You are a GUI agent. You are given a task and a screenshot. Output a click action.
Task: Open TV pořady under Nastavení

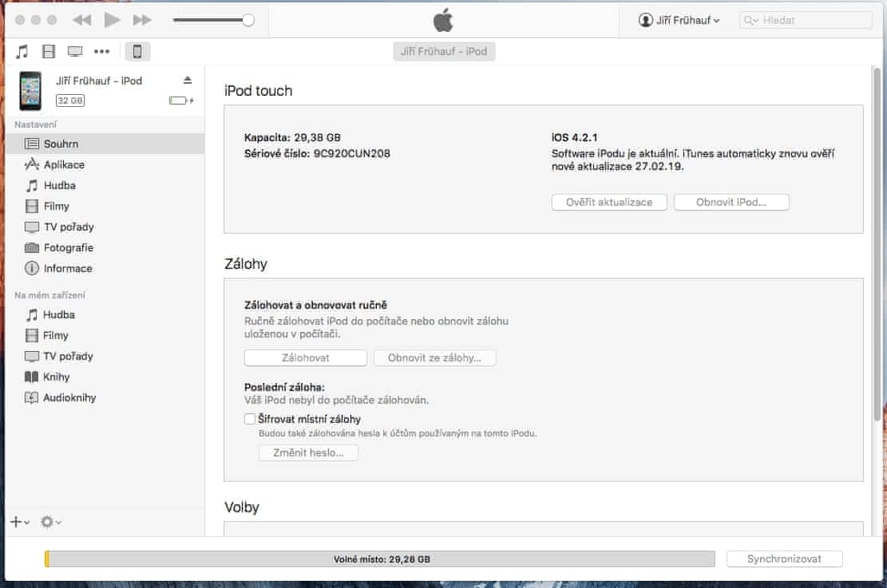coord(105,227)
